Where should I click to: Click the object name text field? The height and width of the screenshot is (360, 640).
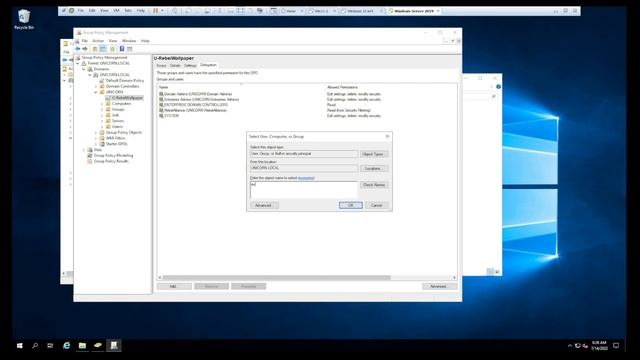(304, 190)
